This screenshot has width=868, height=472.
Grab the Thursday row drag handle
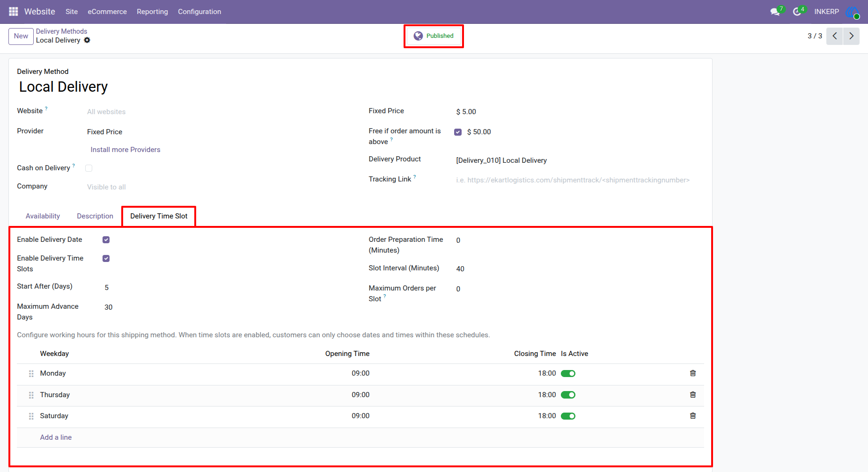pyautogui.click(x=31, y=395)
